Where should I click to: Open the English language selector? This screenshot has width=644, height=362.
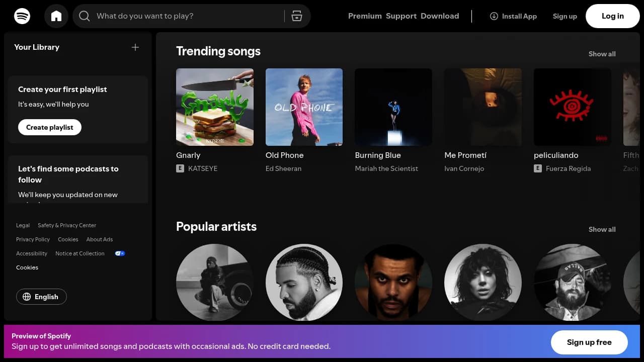coord(41,297)
